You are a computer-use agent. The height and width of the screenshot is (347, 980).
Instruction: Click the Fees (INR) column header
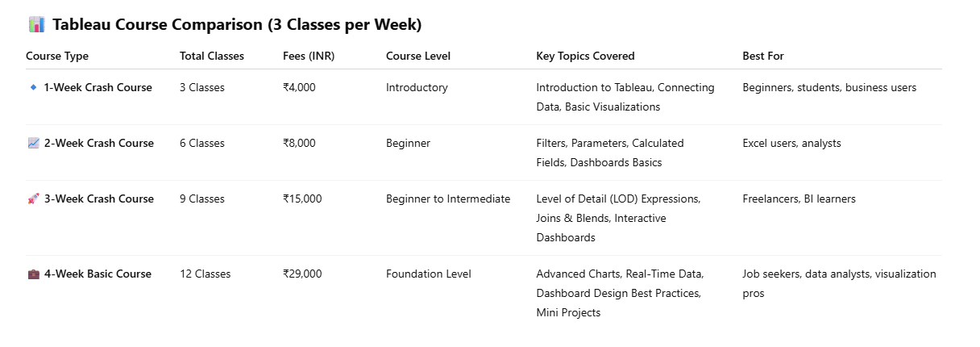pos(309,56)
